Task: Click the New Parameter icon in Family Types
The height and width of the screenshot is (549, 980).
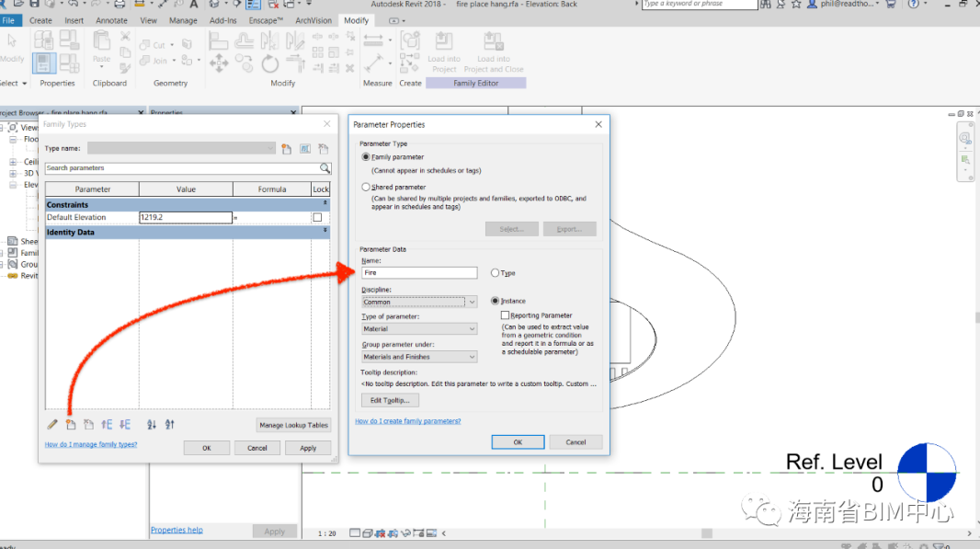Action: click(x=70, y=424)
